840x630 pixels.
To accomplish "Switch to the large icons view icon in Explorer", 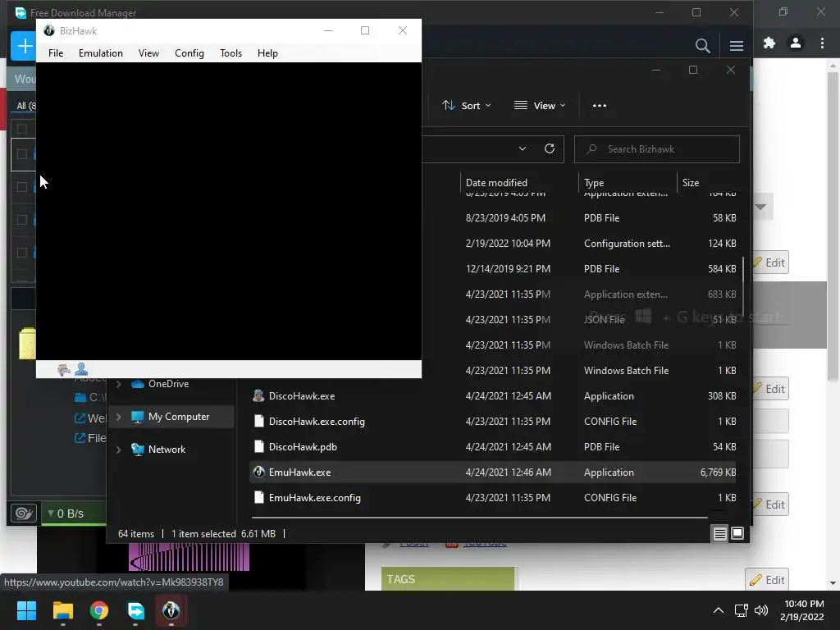I will click(737, 533).
